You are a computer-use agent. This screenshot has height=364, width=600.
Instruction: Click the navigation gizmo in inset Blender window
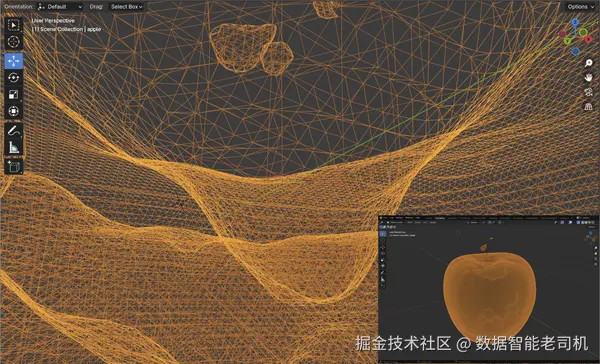(590, 237)
